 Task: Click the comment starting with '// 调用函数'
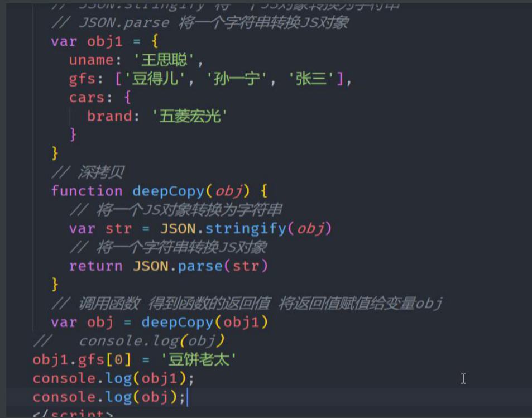pos(247,304)
